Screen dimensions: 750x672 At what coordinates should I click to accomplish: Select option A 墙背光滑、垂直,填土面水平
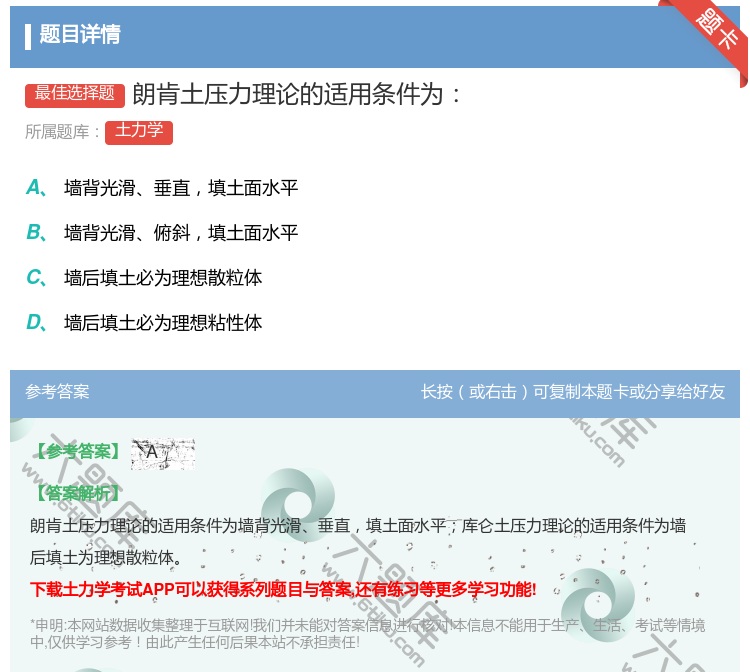coord(162,187)
